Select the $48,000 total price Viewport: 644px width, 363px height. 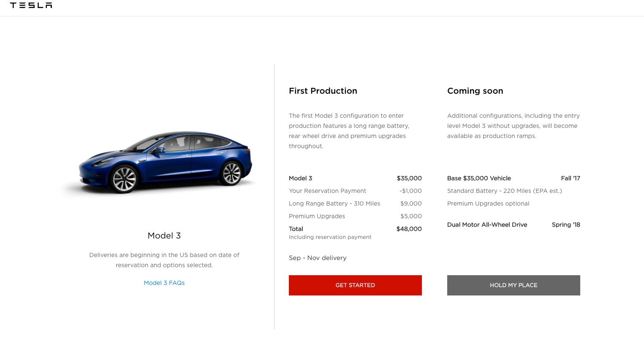(x=408, y=229)
